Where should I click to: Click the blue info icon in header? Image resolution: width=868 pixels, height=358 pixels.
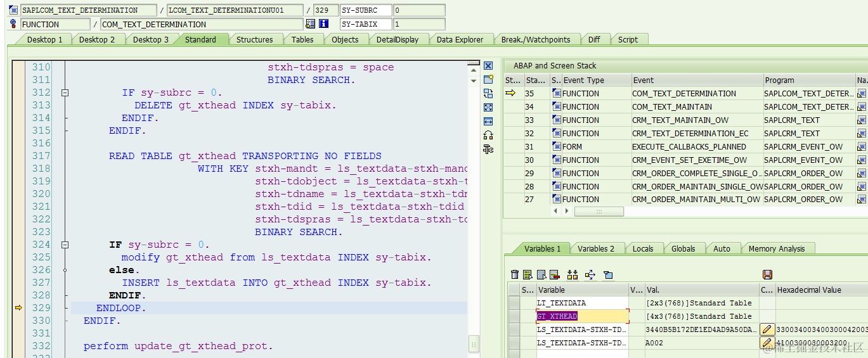(324, 24)
